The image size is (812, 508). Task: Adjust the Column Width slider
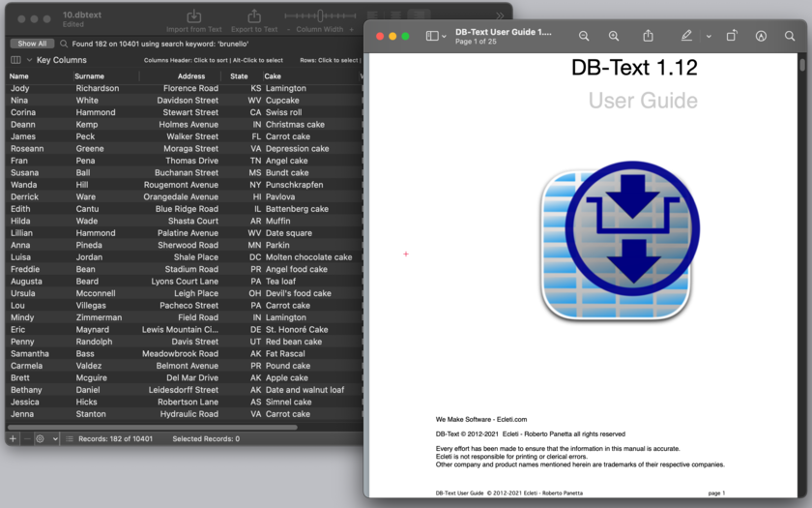[320, 16]
